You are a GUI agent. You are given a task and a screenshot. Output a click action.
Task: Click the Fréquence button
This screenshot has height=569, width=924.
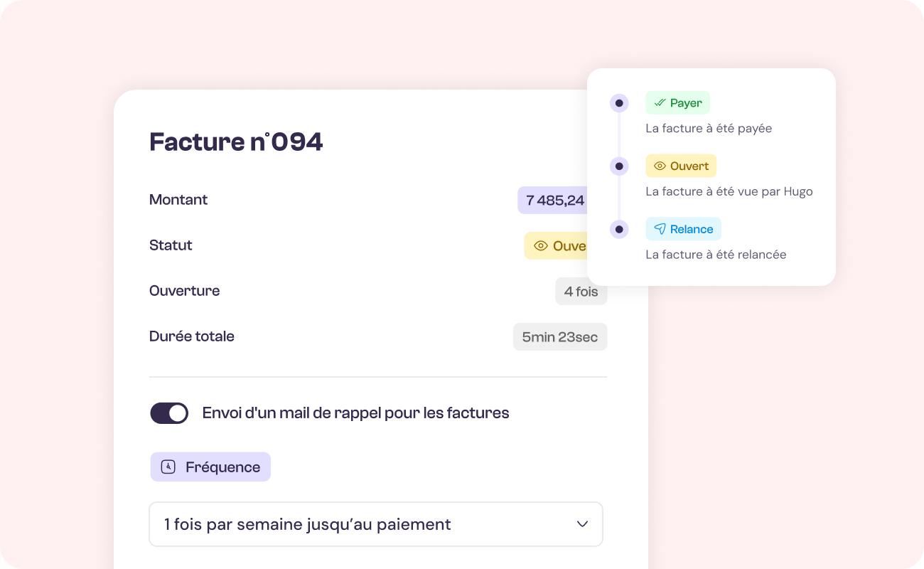click(x=210, y=467)
